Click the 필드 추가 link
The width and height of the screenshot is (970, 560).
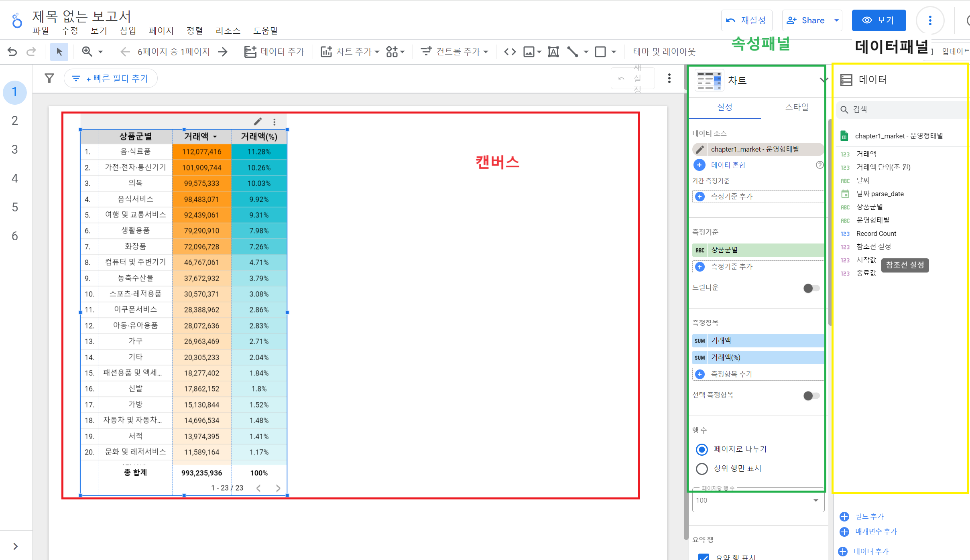(x=869, y=516)
